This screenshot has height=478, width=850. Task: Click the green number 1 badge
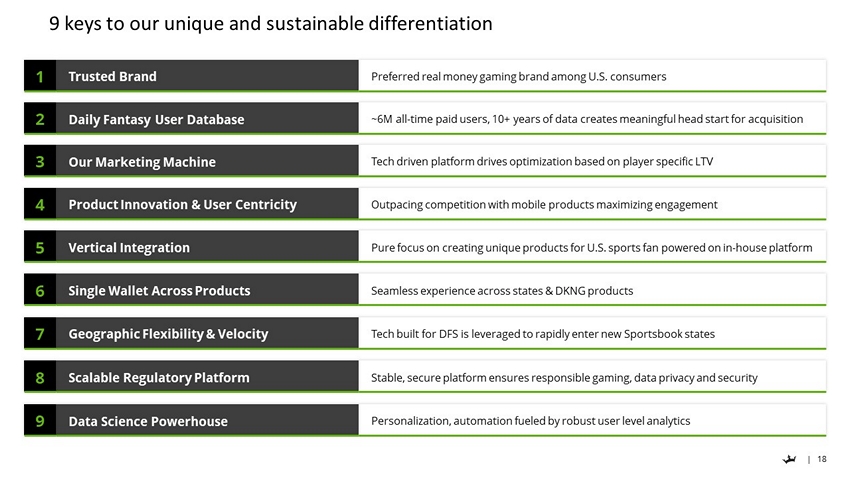point(39,76)
